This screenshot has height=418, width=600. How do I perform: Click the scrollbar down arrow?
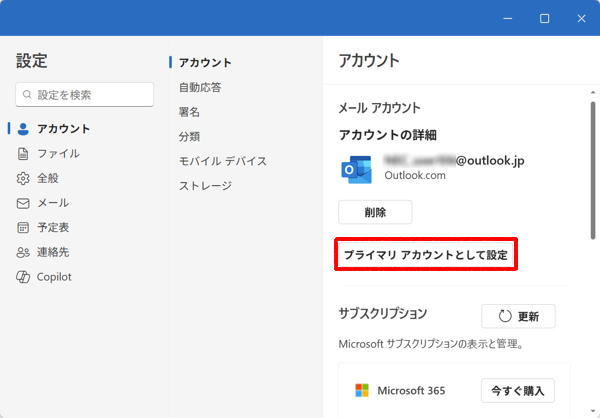click(x=593, y=411)
